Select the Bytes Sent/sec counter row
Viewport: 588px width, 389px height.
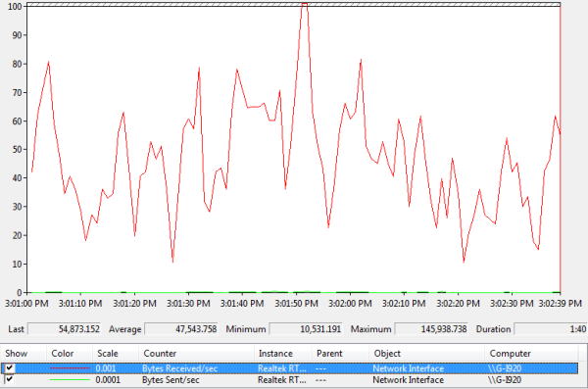coord(289,380)
